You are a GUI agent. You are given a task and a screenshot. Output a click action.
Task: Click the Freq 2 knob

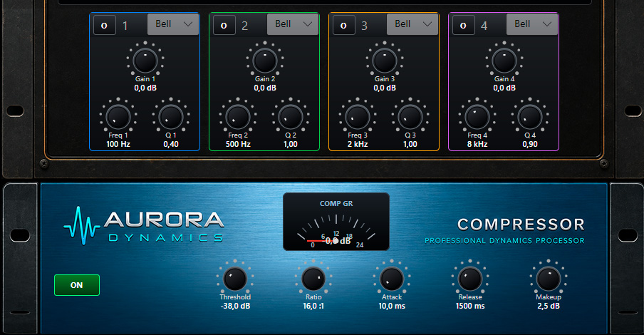click(238, 117)
